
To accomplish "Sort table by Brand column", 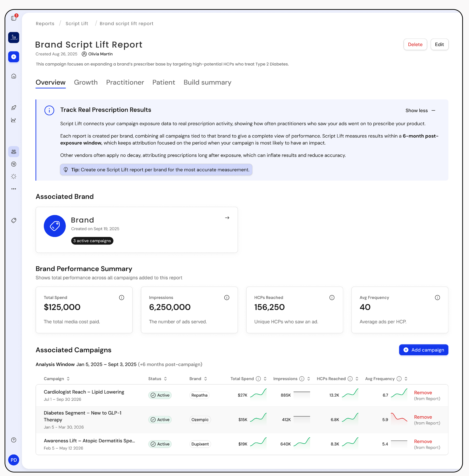I will pyautogui.click(x=205, y=379).
